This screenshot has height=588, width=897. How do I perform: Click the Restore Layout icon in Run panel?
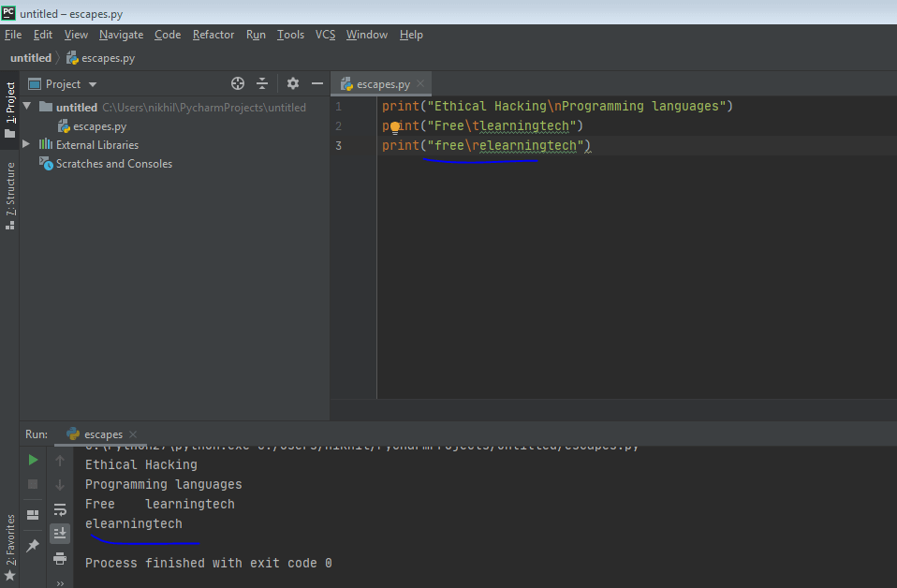point(33,515)
